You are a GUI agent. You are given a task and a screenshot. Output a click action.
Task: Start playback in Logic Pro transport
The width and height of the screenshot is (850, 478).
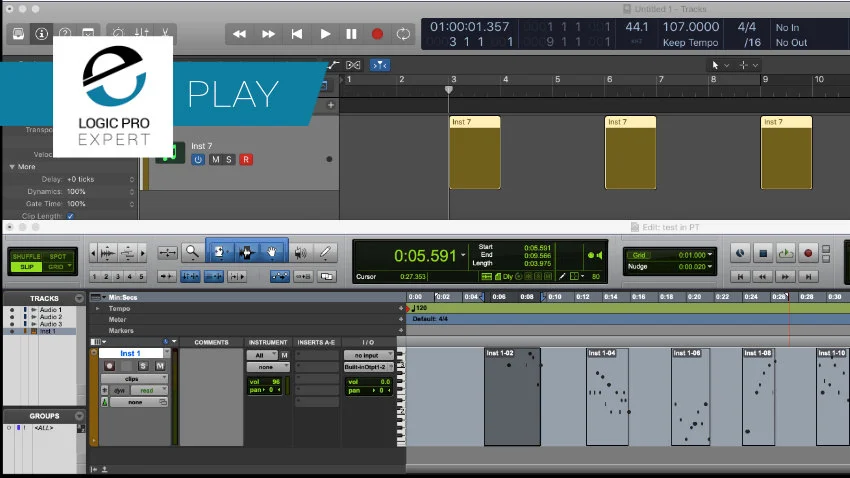point(325,34)
